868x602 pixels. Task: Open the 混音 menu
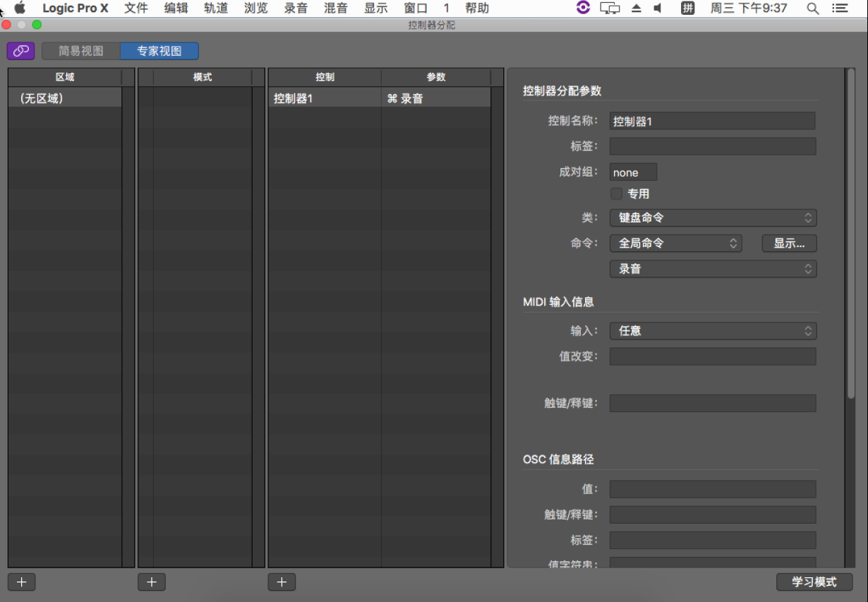(335, 8)
